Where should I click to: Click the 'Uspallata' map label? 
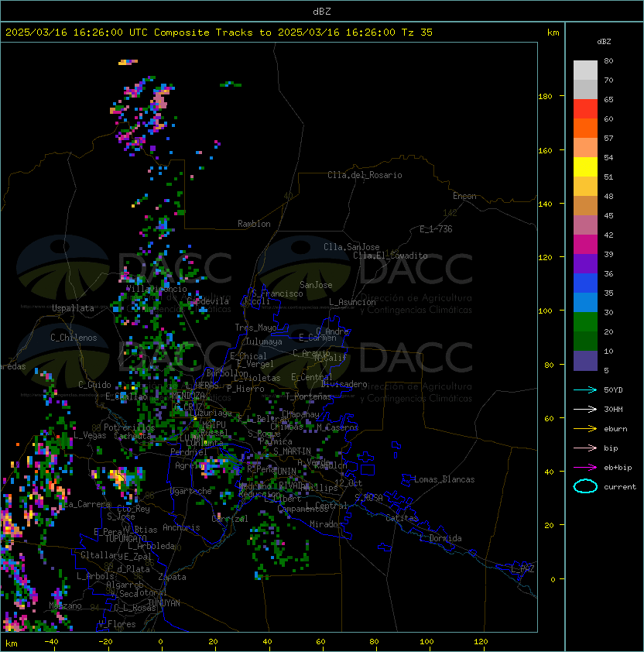(73, 308)
